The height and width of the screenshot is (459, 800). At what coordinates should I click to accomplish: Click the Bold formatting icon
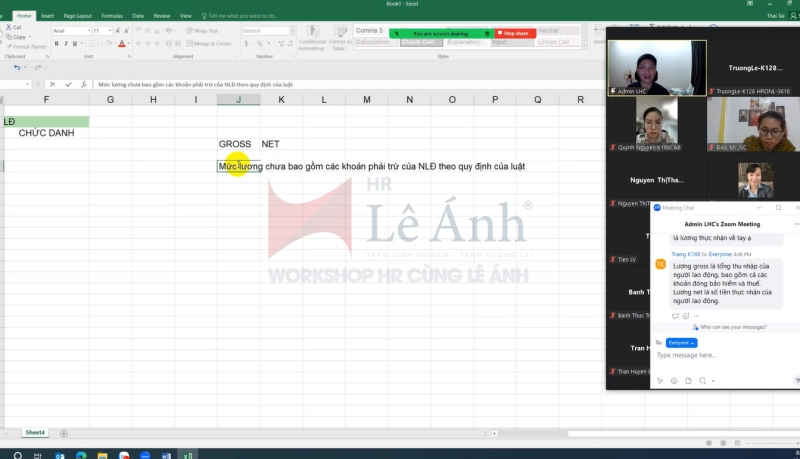pos(55,44)
